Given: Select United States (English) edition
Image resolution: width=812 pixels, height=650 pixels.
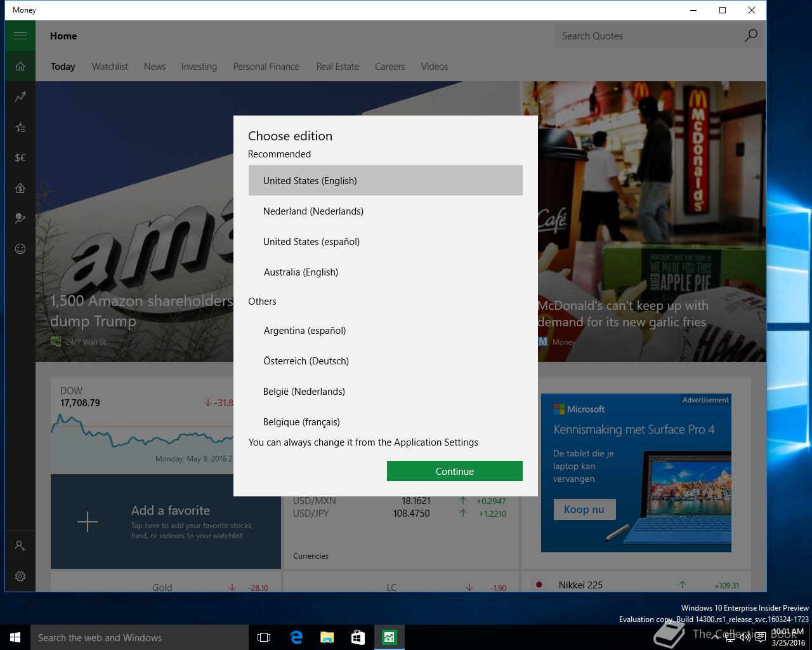Looking at the screenshot, I should pos(386,180).
